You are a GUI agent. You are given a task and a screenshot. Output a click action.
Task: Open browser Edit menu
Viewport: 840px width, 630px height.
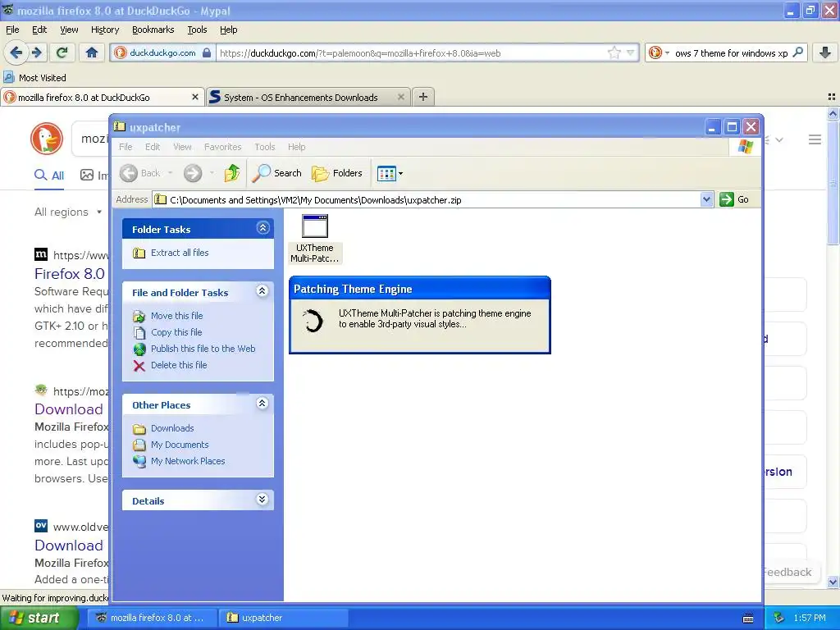39,30
